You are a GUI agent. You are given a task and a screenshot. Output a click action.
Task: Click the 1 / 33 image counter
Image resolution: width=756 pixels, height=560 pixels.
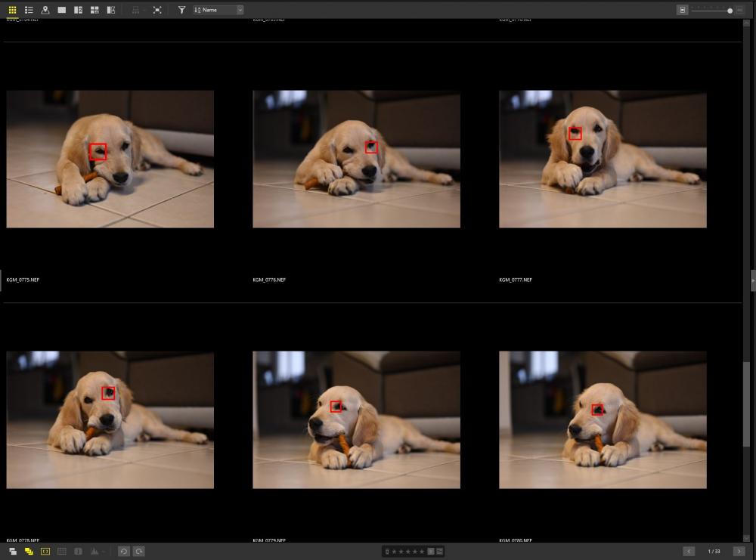[714, 552]
